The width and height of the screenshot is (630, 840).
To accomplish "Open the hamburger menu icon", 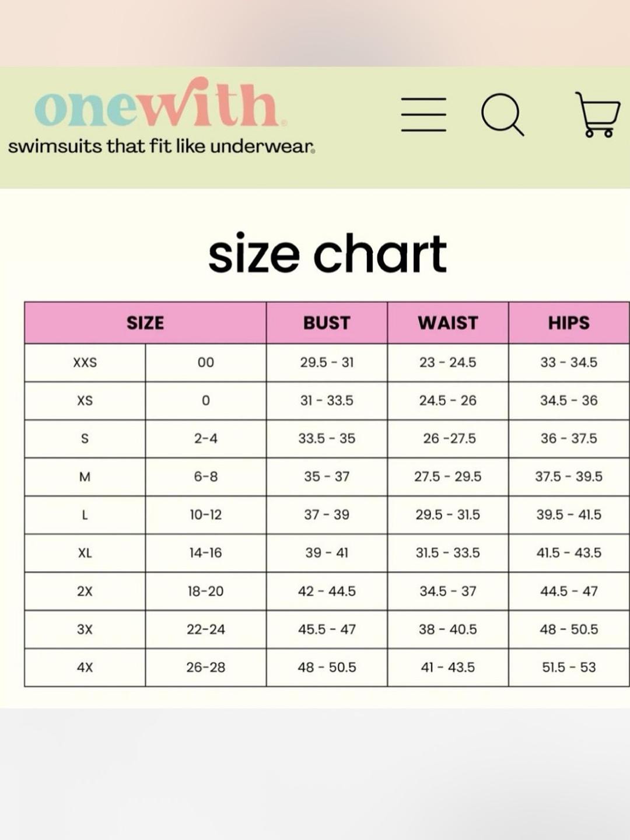I will pyautogui.click(x=423, y=114).
